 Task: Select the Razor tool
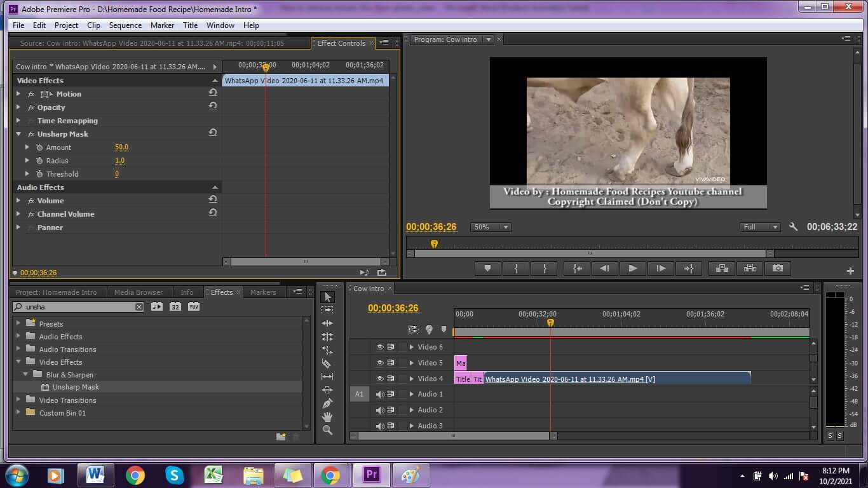point(327,363)
